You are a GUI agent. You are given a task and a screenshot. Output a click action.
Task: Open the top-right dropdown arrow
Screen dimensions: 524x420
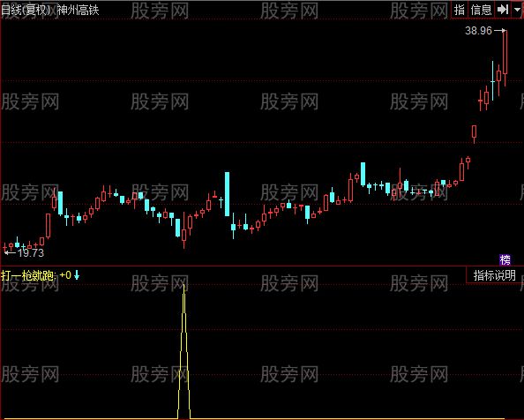pos(517,10)
